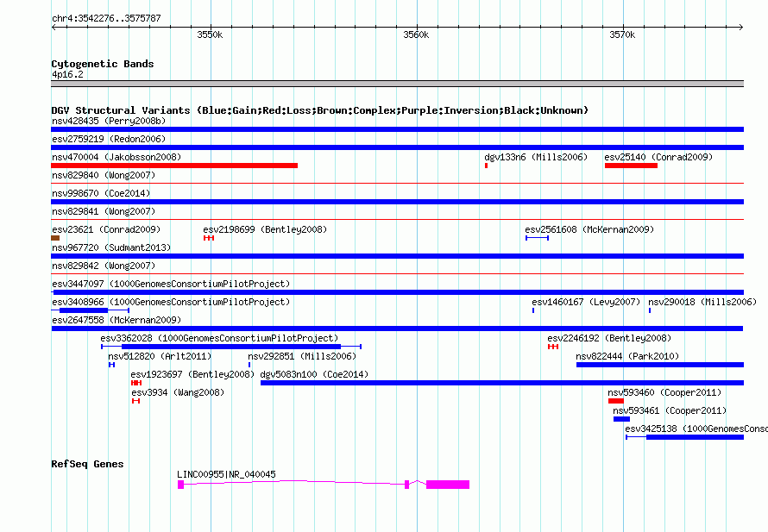
Task: Select esv2561608 (McKernan2009) blue feature
Action: 537,238
